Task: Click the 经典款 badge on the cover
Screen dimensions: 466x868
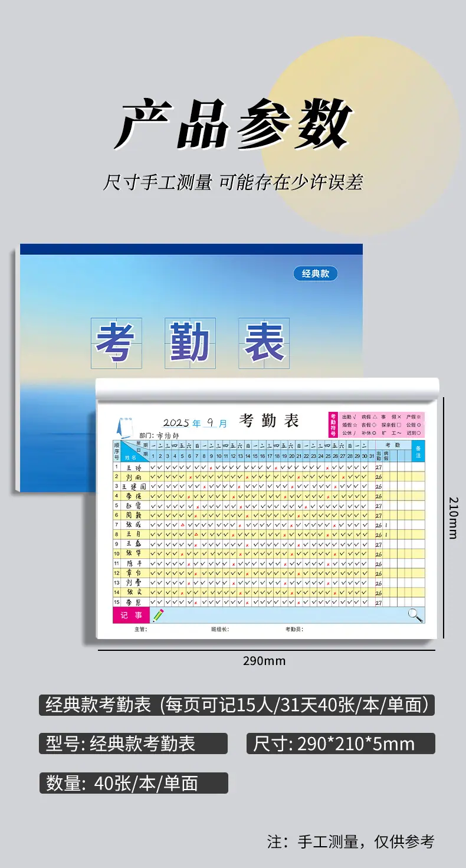Action: pyautogui.click(x=316, y=273)
